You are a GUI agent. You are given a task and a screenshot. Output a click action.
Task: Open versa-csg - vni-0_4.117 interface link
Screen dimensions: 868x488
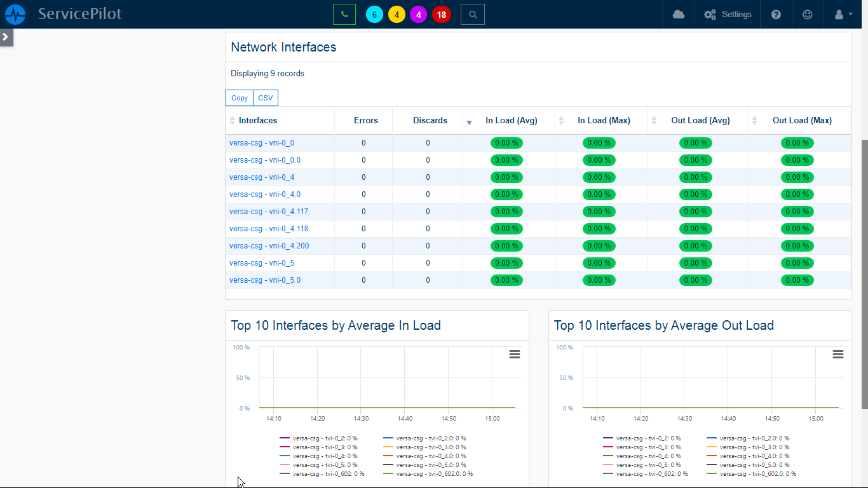(x=269, y=212)
